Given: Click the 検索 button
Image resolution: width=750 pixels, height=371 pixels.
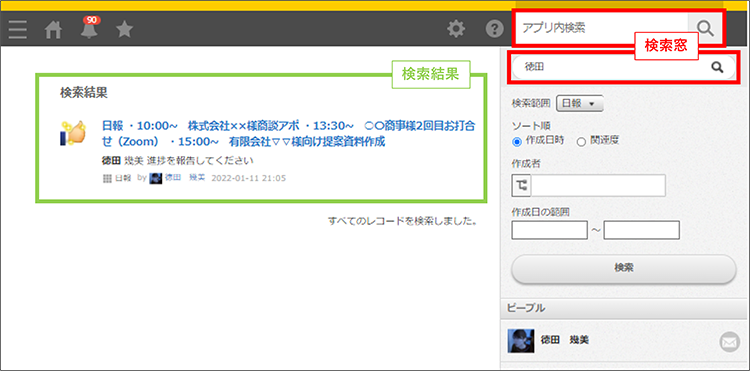Looking at the screenshot, I should point(624,268).
